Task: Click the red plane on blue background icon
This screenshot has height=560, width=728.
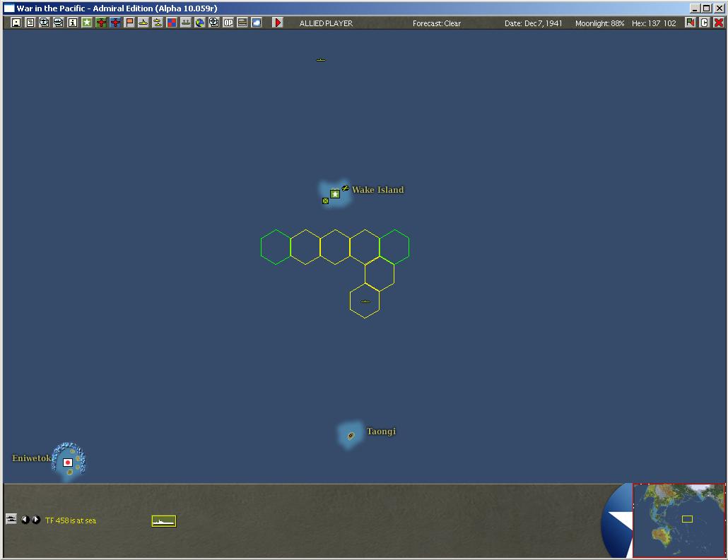Action: click(x=115, y=23)
